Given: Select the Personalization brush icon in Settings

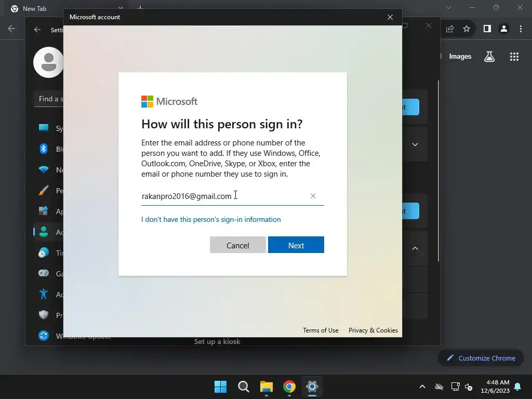Looking at the screenshot, I should pos(44,190).
